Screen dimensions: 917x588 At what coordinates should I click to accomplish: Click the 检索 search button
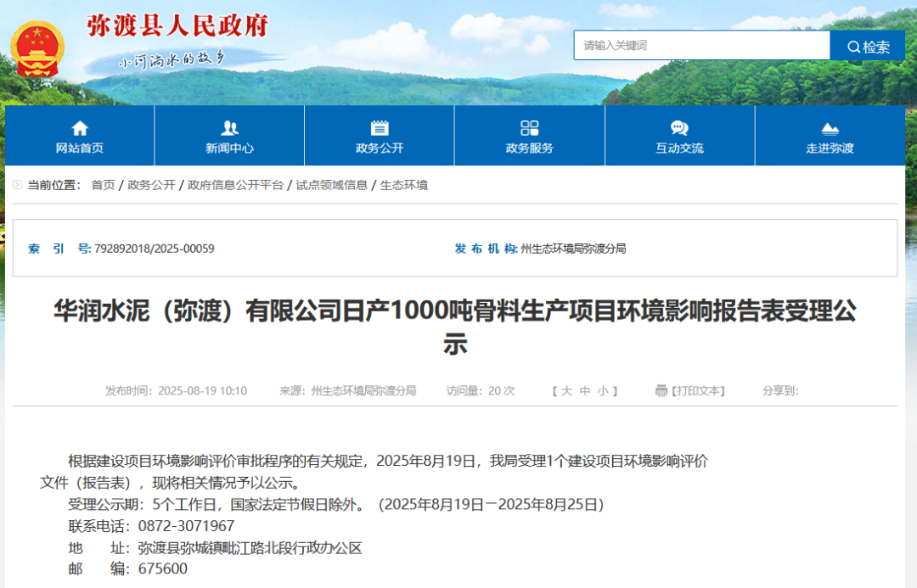click(867, 46)
